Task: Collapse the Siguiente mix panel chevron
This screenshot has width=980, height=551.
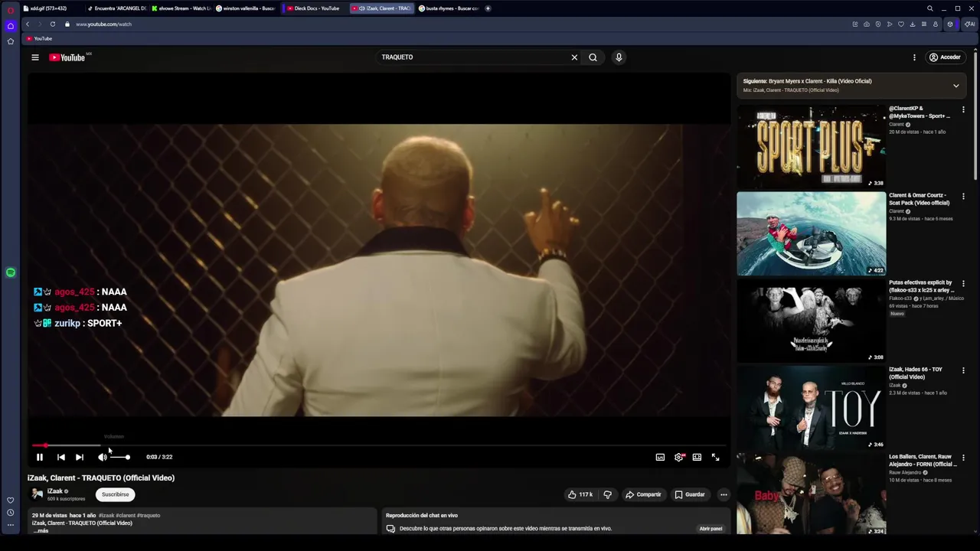Action: click(955, 86)
